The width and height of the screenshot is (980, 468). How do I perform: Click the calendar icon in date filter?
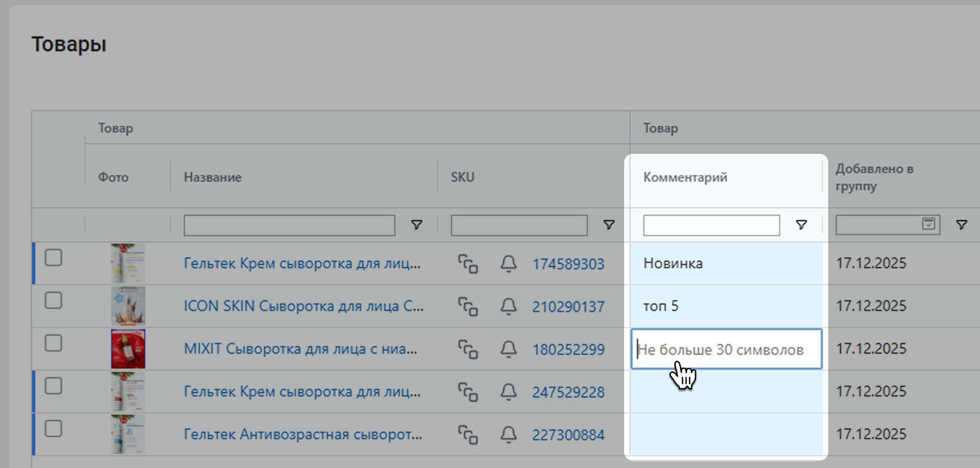click(x=929, y=224)
